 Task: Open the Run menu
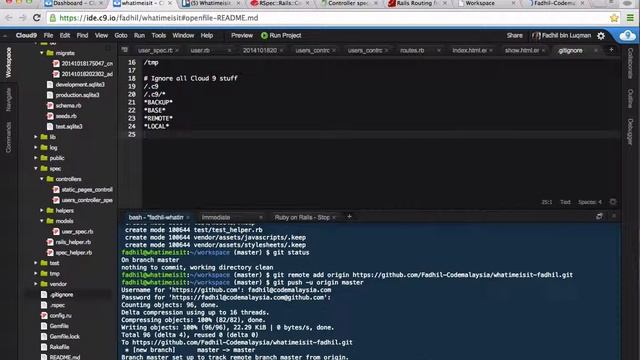point(139,36)
